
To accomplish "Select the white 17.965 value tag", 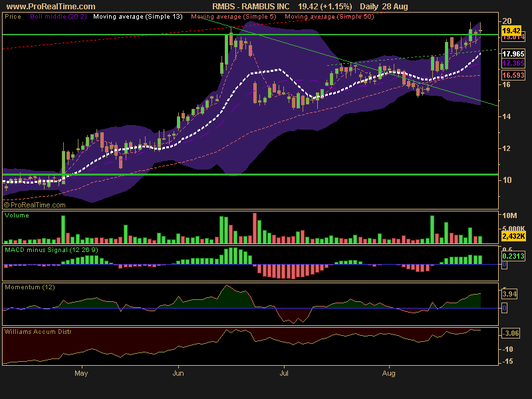I will (x=513, y=54).
